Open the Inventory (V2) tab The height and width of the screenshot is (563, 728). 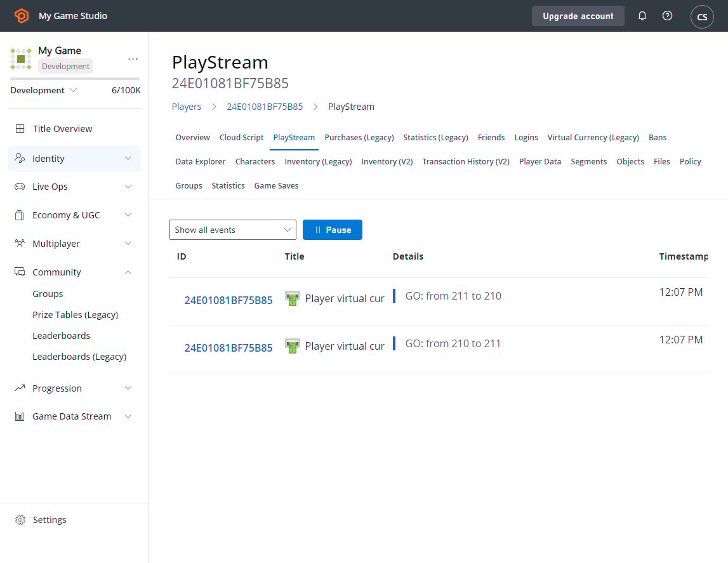tap(387, 161)
